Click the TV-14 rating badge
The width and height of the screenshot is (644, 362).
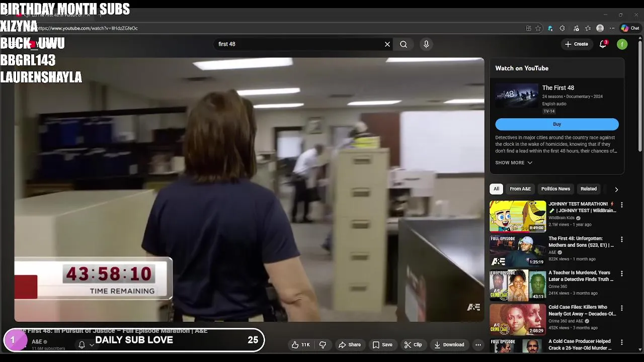549,111
